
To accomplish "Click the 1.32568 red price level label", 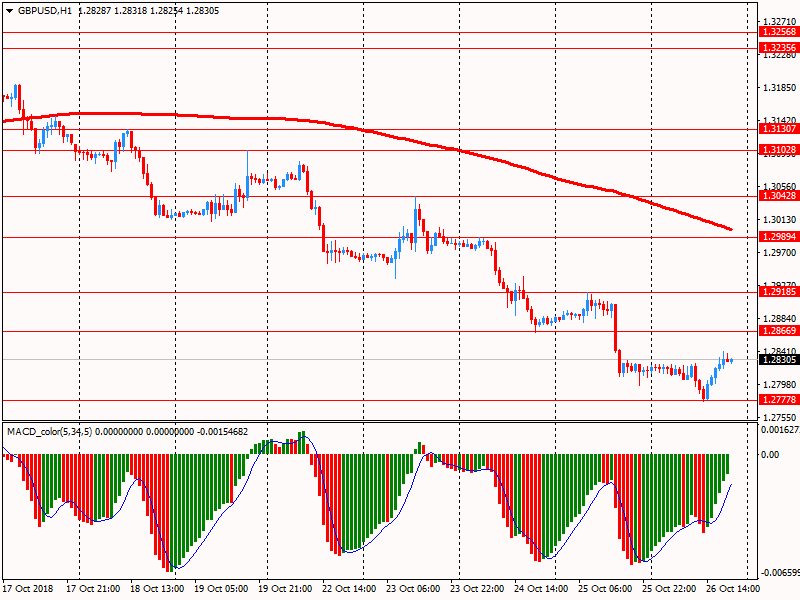I will tap(778, 32).
